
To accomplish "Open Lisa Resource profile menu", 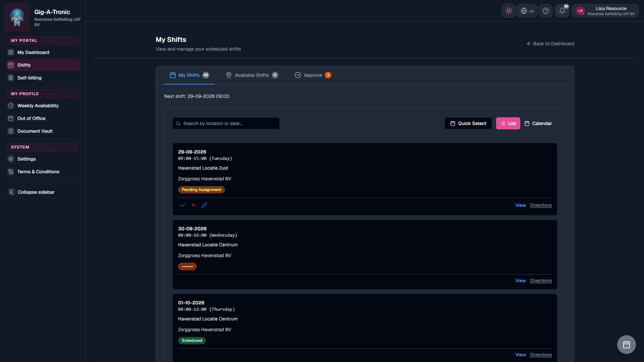I will pyautogui.click(x=605, y=11).
